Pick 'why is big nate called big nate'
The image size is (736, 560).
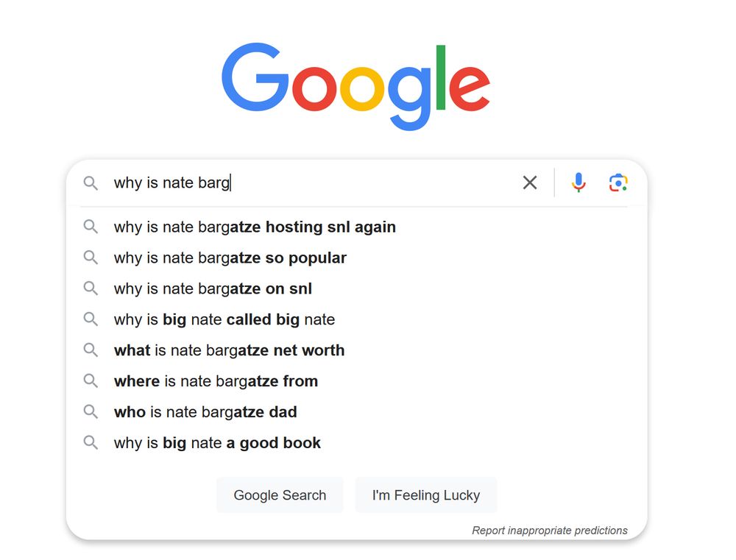pos(224,319)
